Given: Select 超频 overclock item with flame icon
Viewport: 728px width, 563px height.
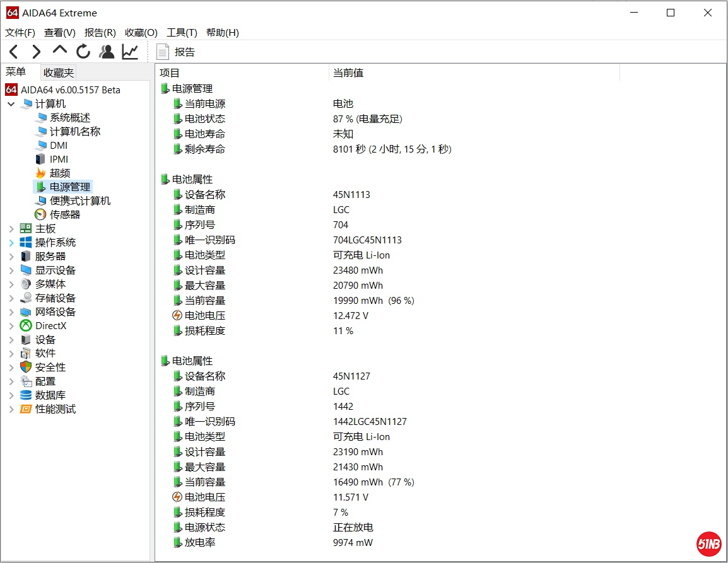Looking at the screenshot, I should coord(59,173).
